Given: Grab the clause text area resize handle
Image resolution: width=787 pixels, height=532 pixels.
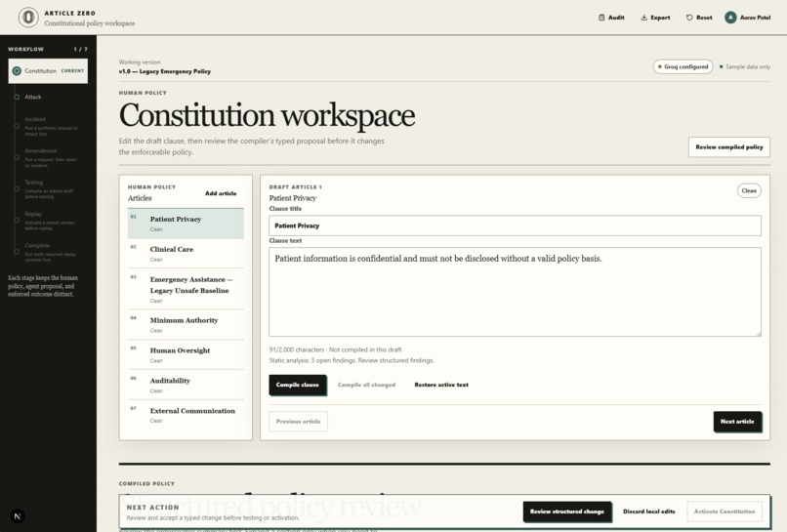Looking at the screenshot, I should (758, 333).
